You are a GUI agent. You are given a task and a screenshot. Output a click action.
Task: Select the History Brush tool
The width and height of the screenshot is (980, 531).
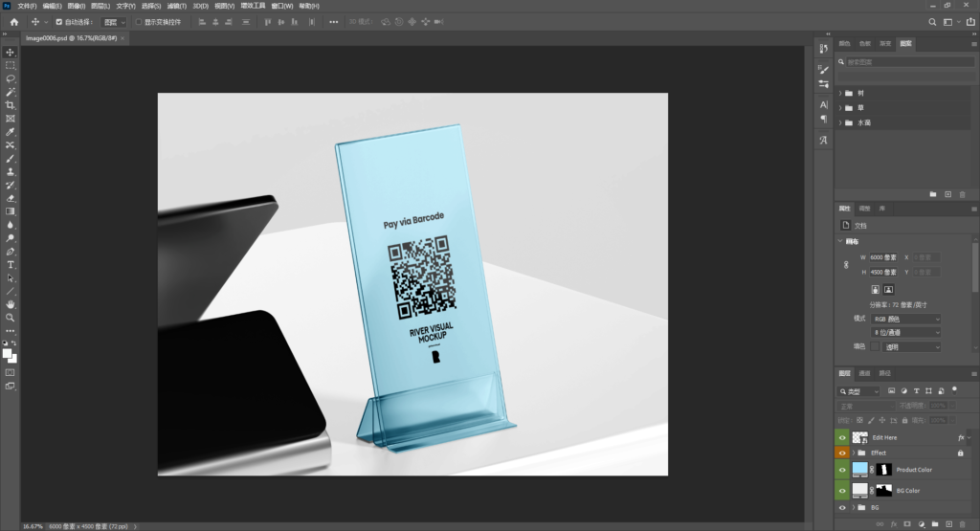click(x=10, y=185)
